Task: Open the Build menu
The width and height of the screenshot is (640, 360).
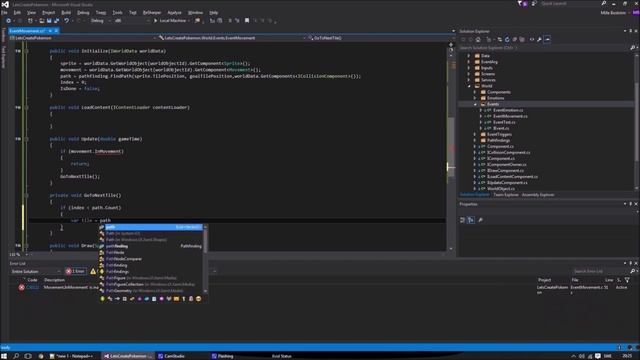Action: click(66, 13)
